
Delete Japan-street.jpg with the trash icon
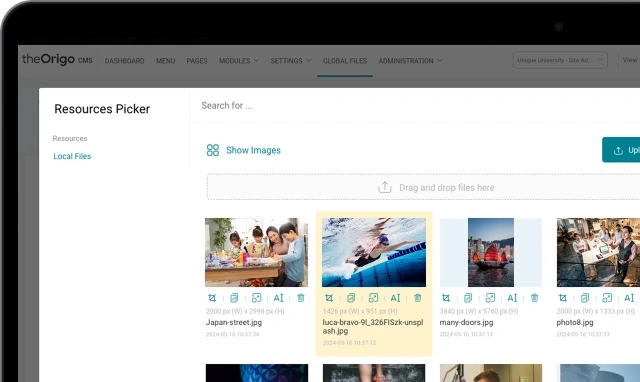301,298
